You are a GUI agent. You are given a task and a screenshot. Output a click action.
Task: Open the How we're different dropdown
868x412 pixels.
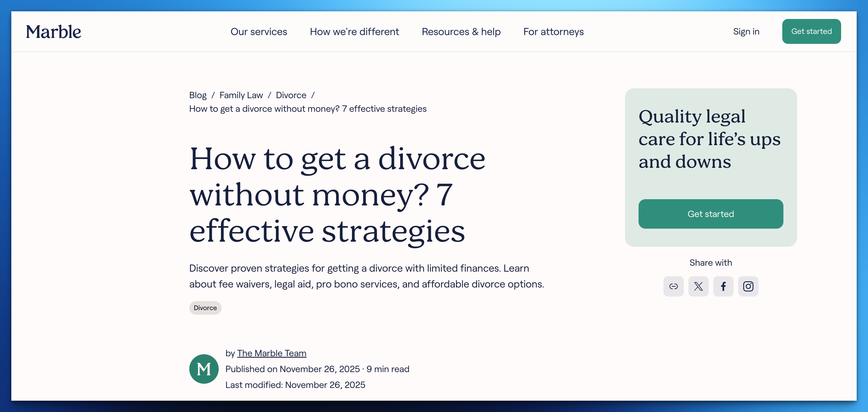pos(354,31)
